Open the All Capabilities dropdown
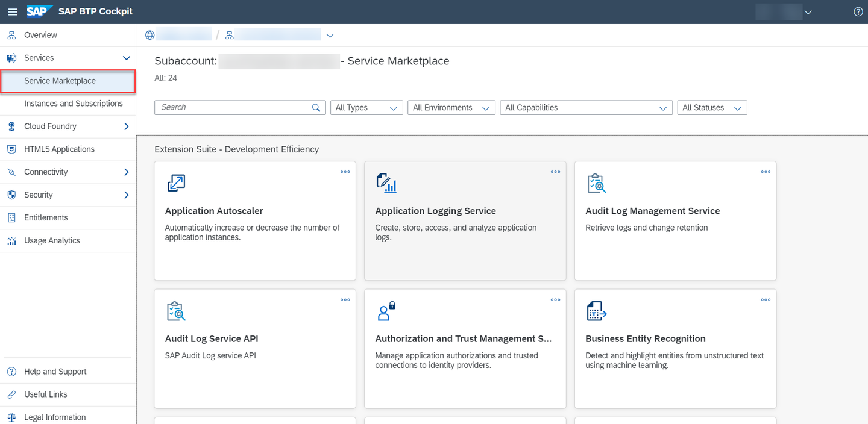The image size is (868, 424). pyautogui.click(x=586, y=108)
